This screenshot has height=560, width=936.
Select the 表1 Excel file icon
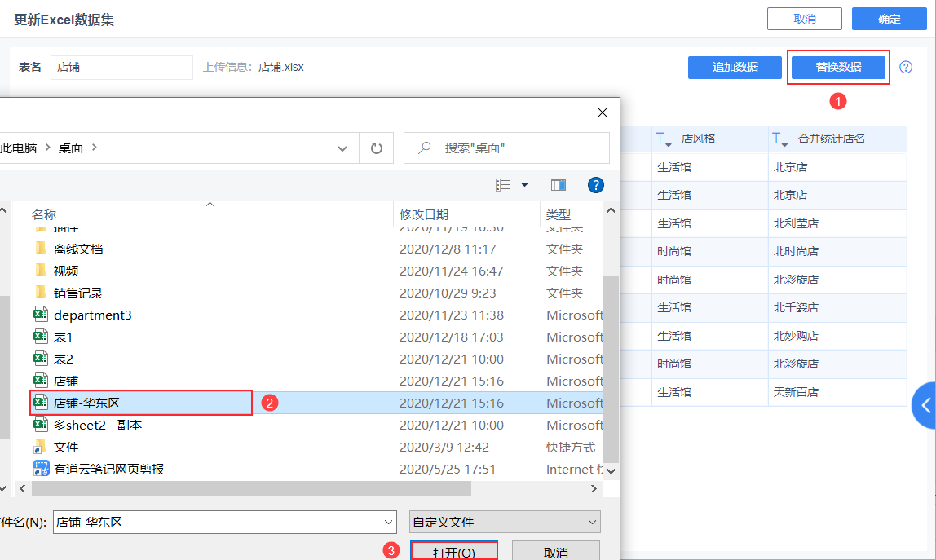[41, 336]
